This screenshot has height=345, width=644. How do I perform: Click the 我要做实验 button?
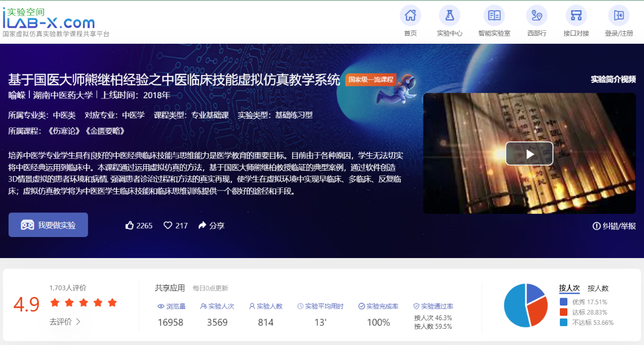[49, 225]
